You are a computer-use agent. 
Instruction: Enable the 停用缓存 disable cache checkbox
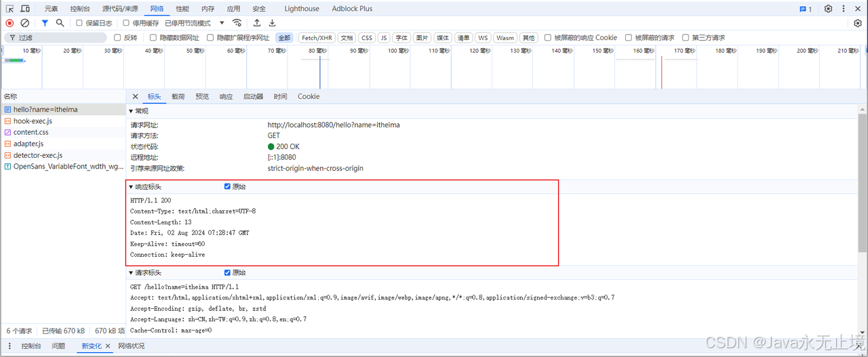pos(126,23)
